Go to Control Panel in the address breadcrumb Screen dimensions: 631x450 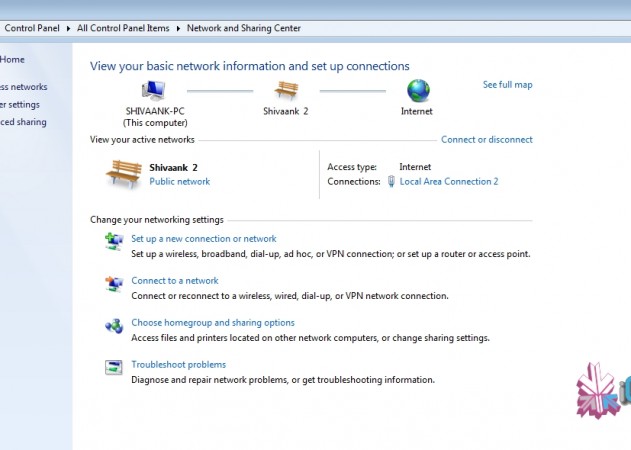[x=32, y=28]
